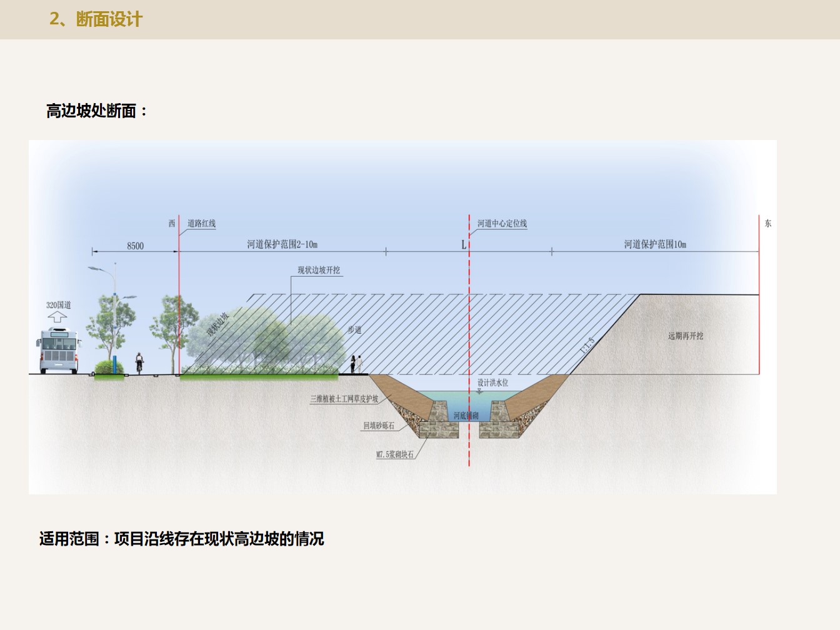Select the 远期再开挖 text on the right slope
840x630 pixels.
tap(685, 336)
